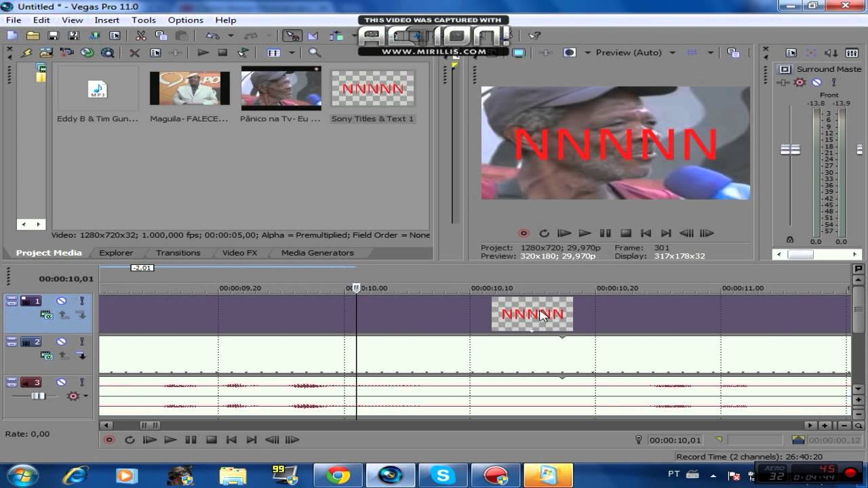Create a new project with New icon

(x=12, y=36)
